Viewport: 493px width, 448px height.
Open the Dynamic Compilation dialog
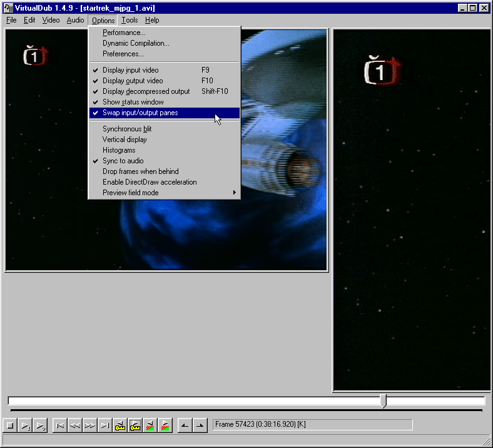pos(165,43)
